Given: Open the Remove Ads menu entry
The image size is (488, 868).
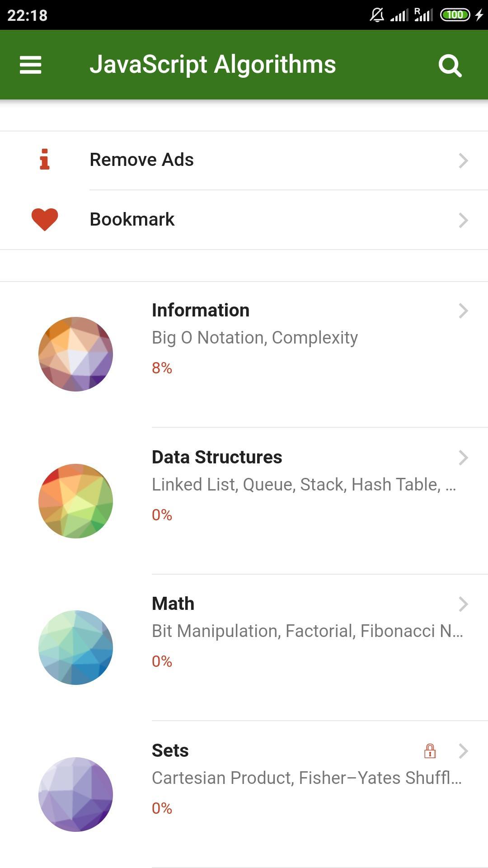Looking at the screenshot, I should 244,160.
